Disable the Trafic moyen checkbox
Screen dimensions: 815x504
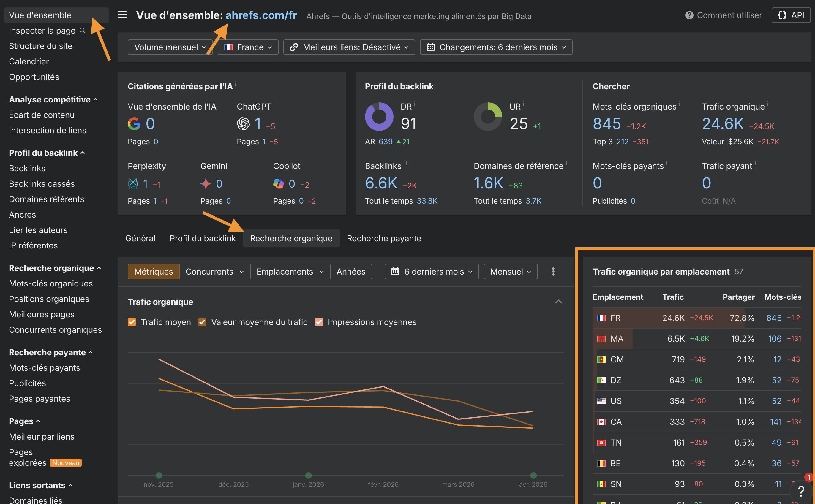(x=132, y=322)
